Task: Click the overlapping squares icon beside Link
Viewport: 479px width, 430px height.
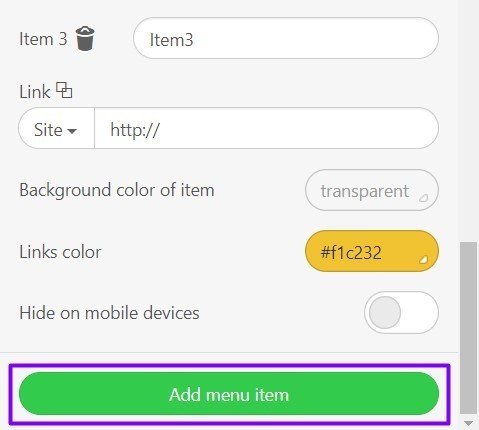Action: pos(64,90)
